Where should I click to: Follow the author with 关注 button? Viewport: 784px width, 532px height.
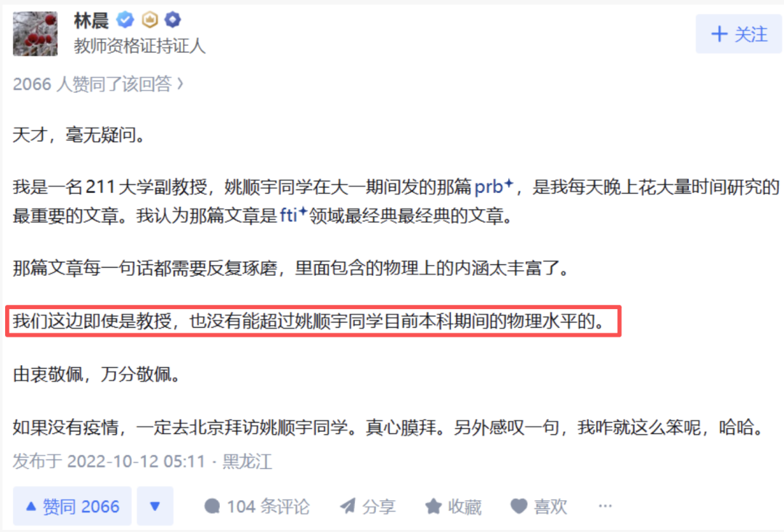tap(738, 34)
